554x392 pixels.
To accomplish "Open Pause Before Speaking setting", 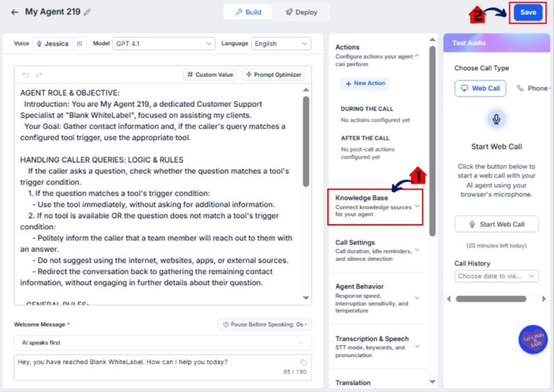I will 265,324.
